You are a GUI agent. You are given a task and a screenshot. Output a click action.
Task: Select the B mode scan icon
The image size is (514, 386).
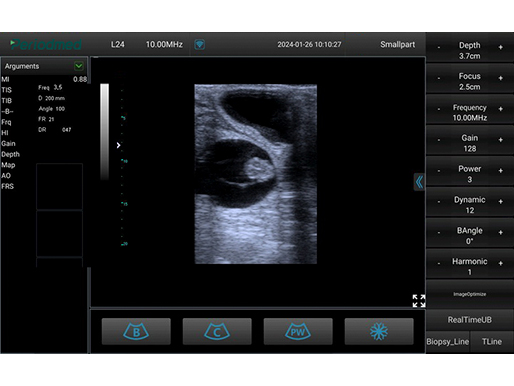coord(136,331)
